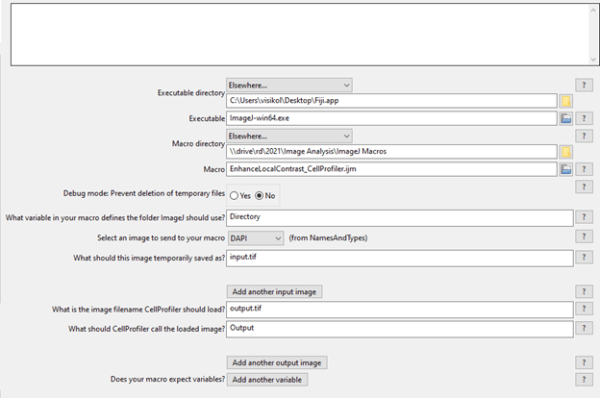Click the input.tif filename field
The width and height of the screenshot is (600, 398).
point(400,258)
